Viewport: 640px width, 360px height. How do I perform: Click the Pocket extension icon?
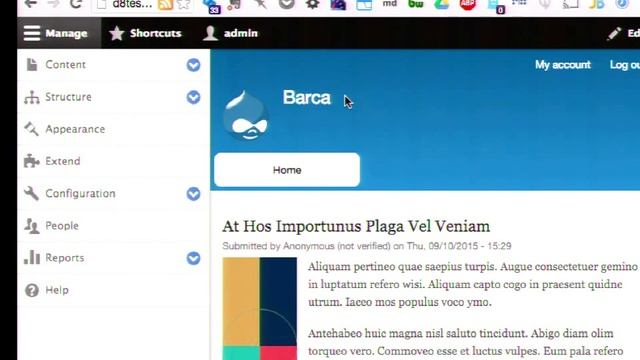click(x=287, y=4)
